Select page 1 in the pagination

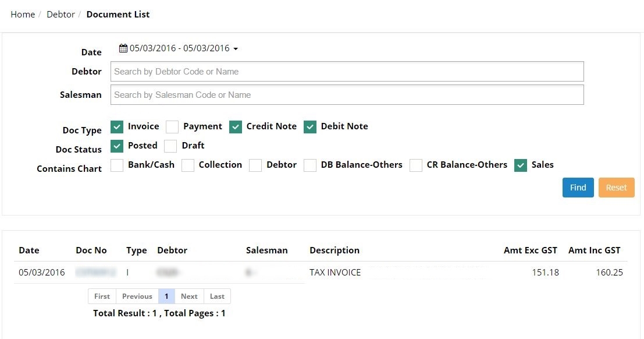166,296
